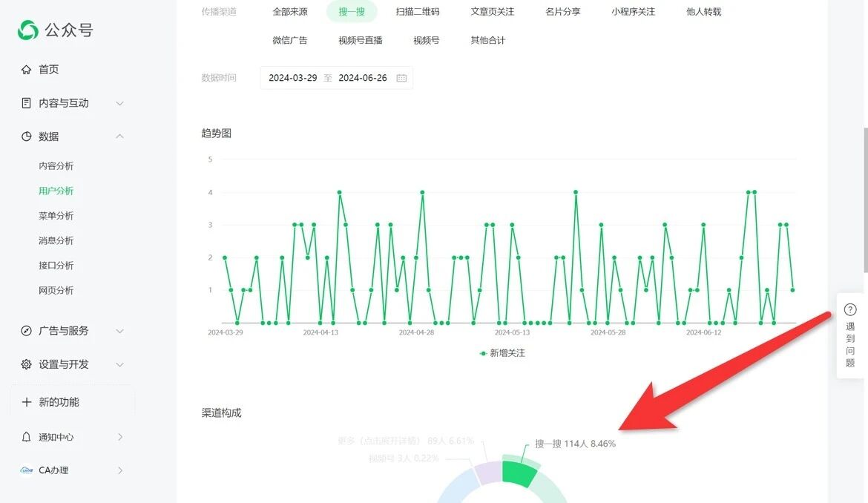Expand the 广告与服务 chevron
The width and height of the screenshot is (868, 503).
coord(119,331)
